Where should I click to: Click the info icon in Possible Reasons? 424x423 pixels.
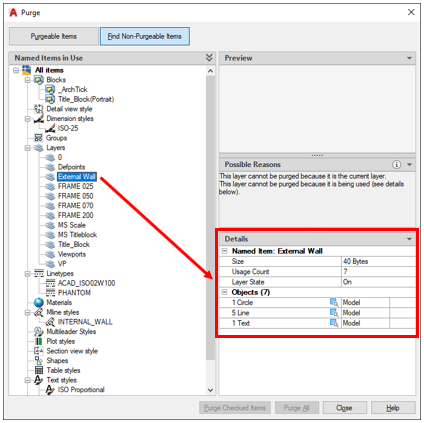coord(396,164)
